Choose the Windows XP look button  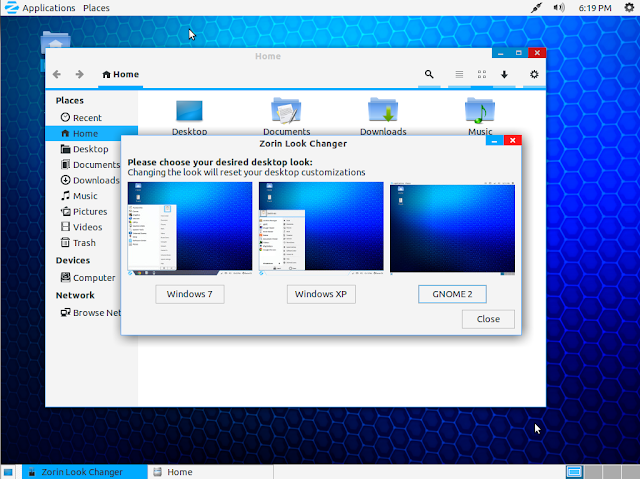tap(321, 294)
